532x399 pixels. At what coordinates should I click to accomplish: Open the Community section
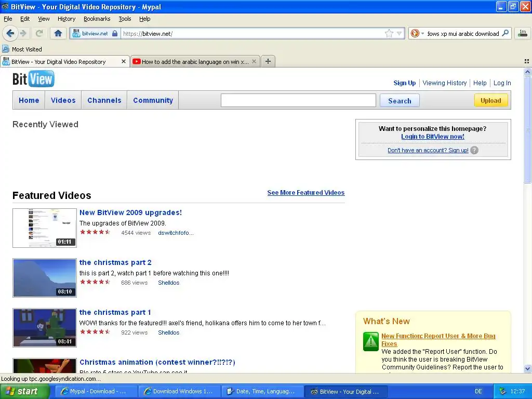(x=153, y=100)
